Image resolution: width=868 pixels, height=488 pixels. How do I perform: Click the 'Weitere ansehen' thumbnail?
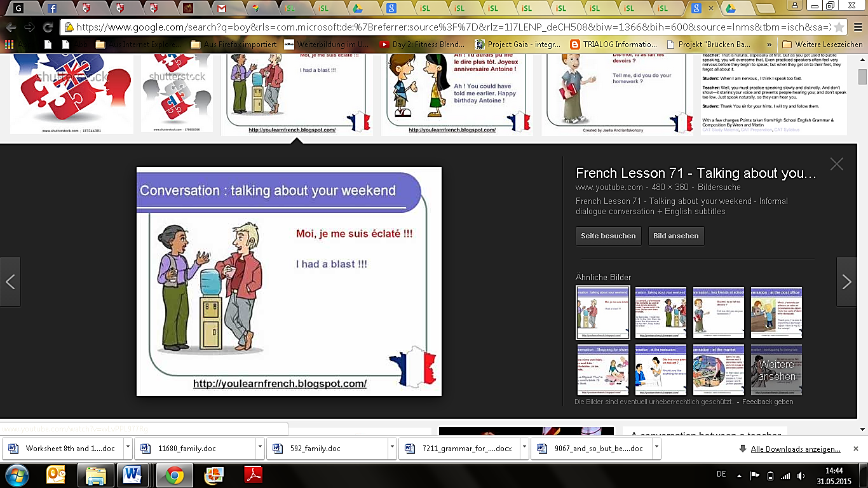[776, 370]
